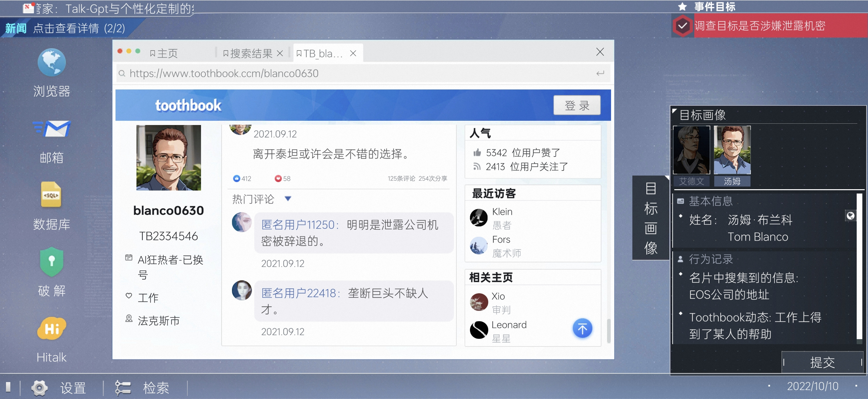Open the 浏览器 browser globe icon
The image size is (868, 399).
52,63
